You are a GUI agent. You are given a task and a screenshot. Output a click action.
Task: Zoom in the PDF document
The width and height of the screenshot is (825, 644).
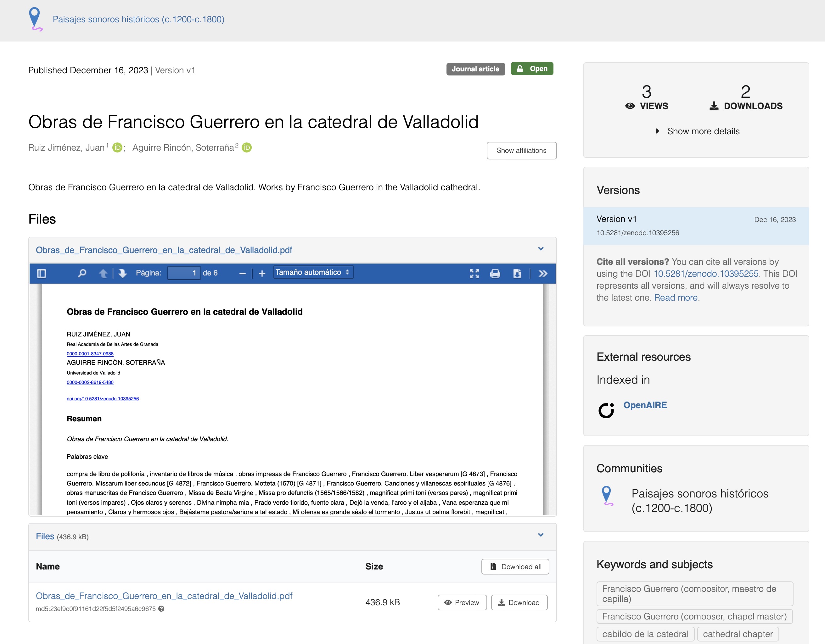coord(262,273)
